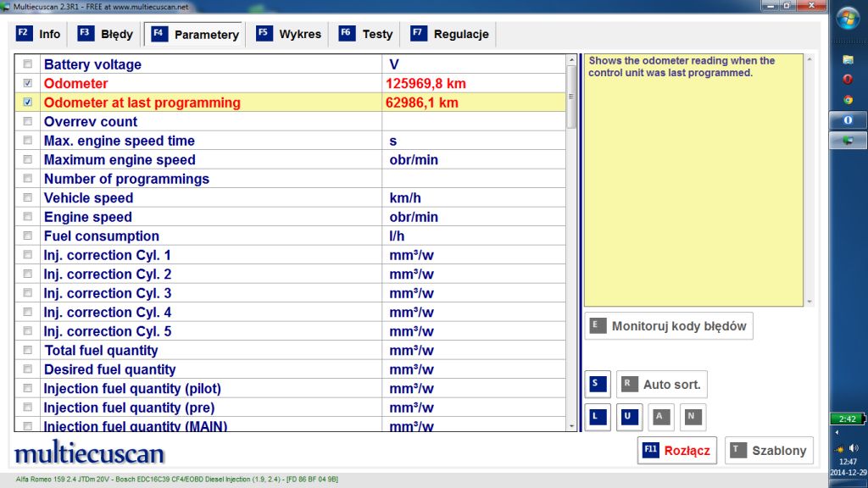Click the Alfa Romeo 159 status text
Viewport: 868px width, 488px height.
tap(176, 480)
